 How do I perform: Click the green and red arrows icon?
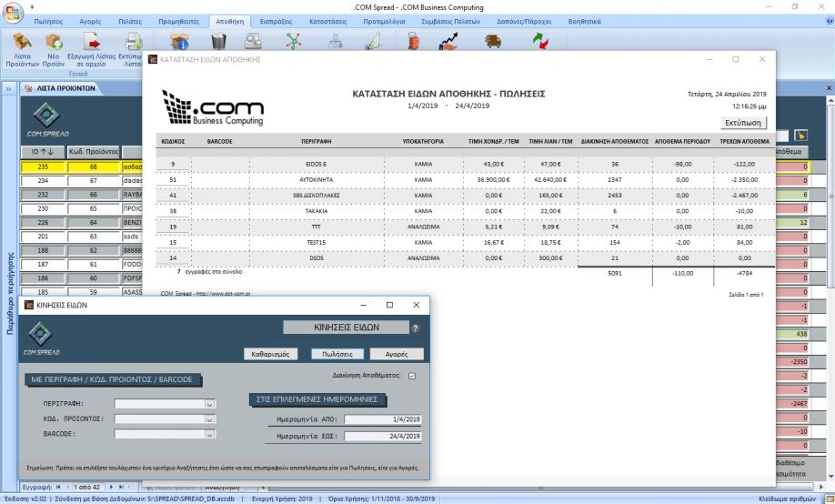pos(540,41)
